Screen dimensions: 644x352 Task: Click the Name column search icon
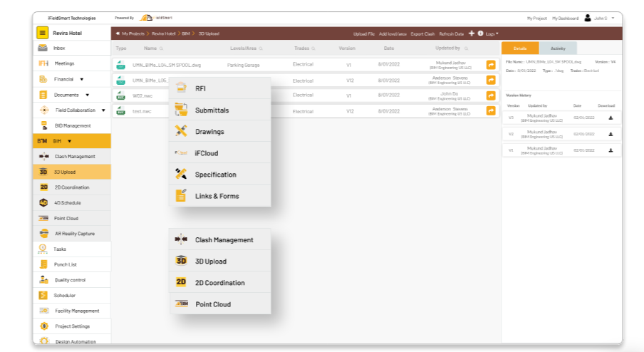pyautogui.click(x=162, y=48)
